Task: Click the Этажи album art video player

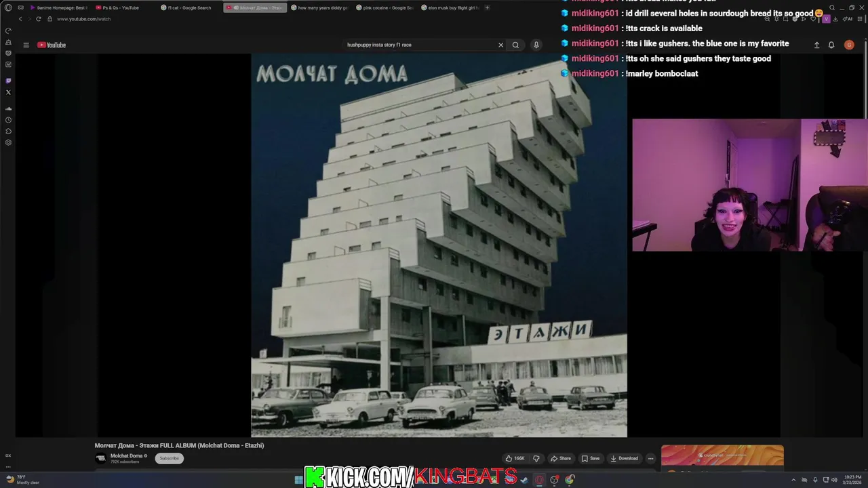Action: (x=439, y=245)
